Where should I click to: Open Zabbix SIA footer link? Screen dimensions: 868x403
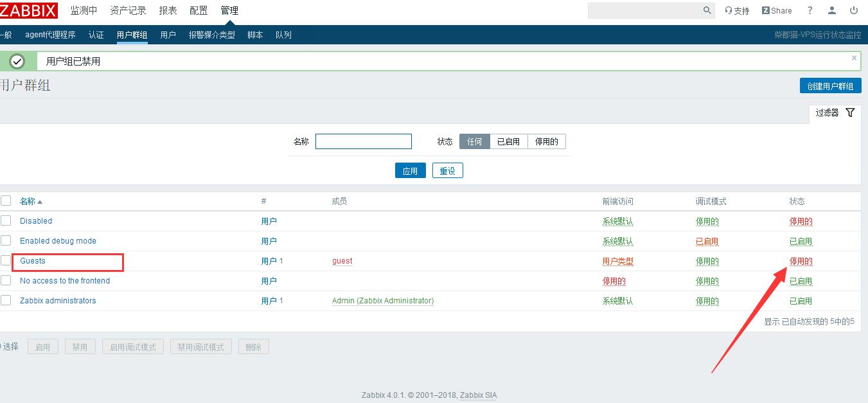coord(479,395)
